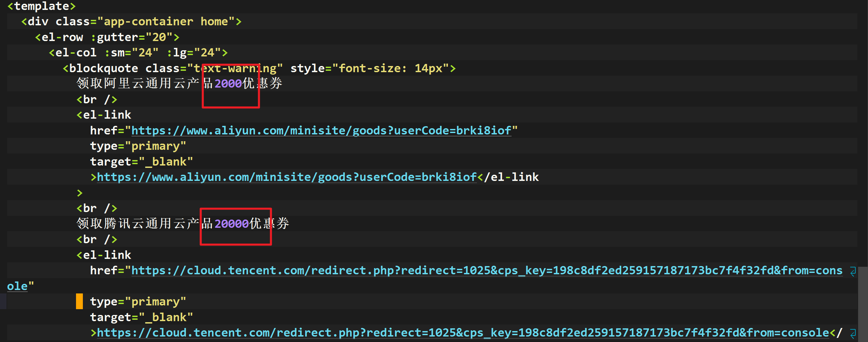Click the el-link tag above the Tencent href
The height and width of the screenshot is (342, 868).
point(104,255)
